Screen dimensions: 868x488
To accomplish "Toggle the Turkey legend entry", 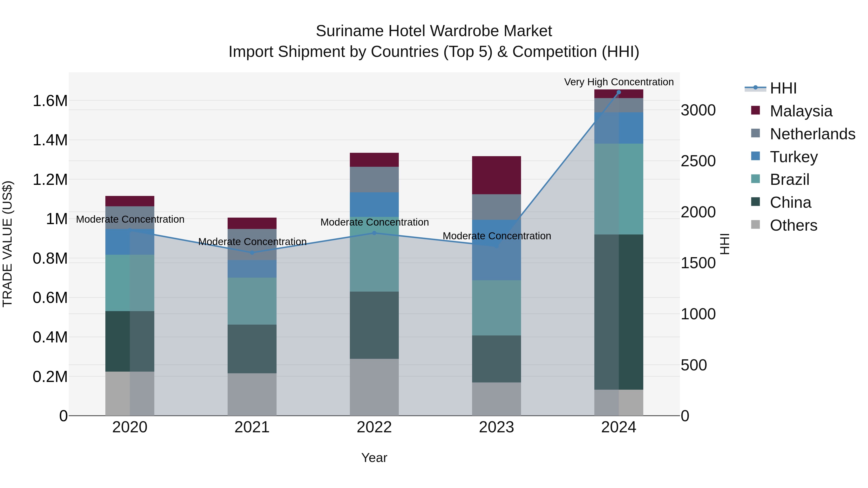I will pos(784,157).
